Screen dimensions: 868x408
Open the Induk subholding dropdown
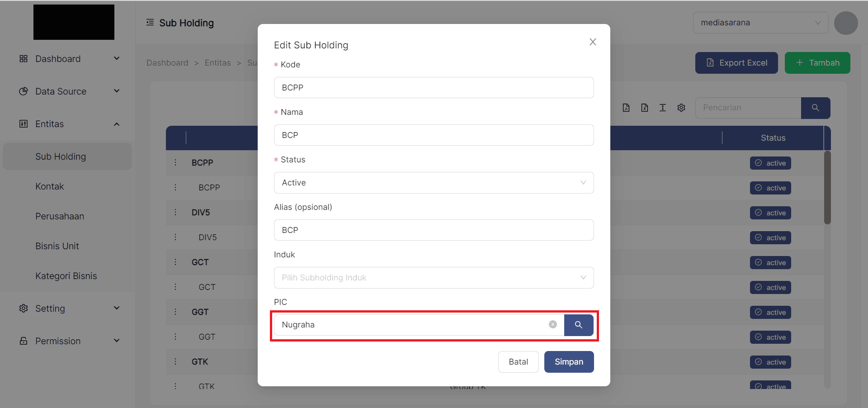(x=434, y=278)
